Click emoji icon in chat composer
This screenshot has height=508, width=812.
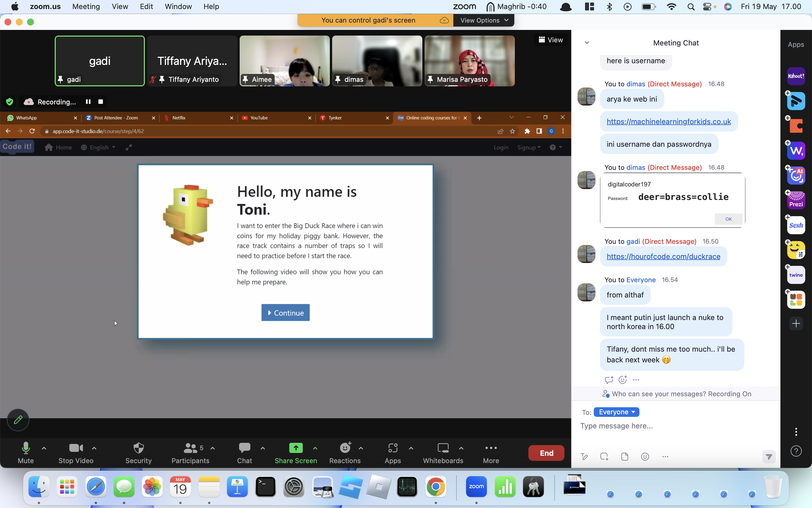tap(645, 457)
